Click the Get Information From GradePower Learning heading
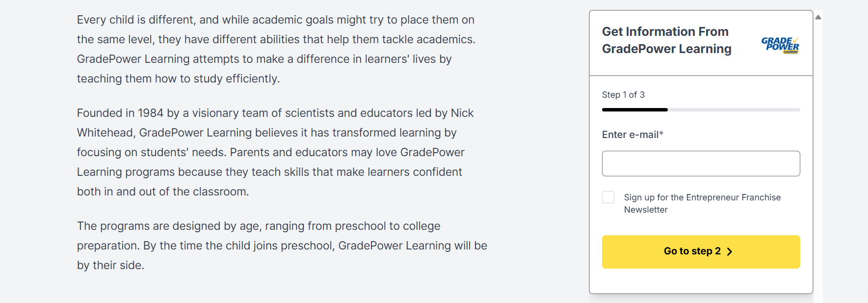Screen dimensions: 868x303 point(666,40)
